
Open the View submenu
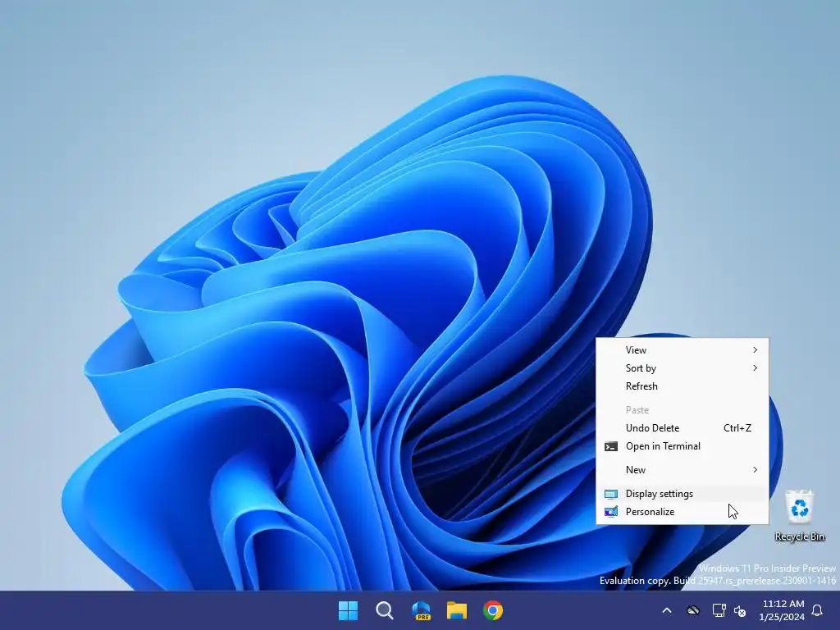click(682, 349)
